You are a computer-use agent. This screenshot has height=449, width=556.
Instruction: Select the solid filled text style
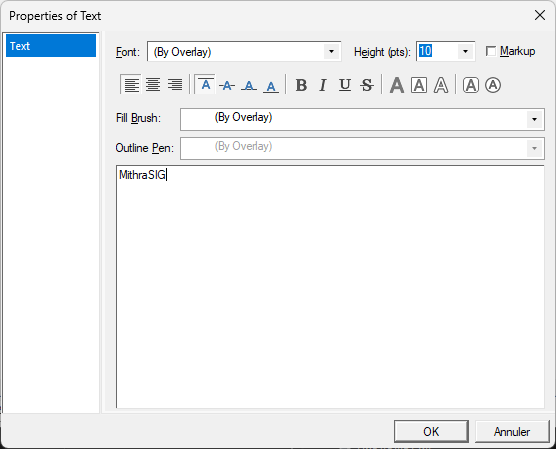point(397,85)
